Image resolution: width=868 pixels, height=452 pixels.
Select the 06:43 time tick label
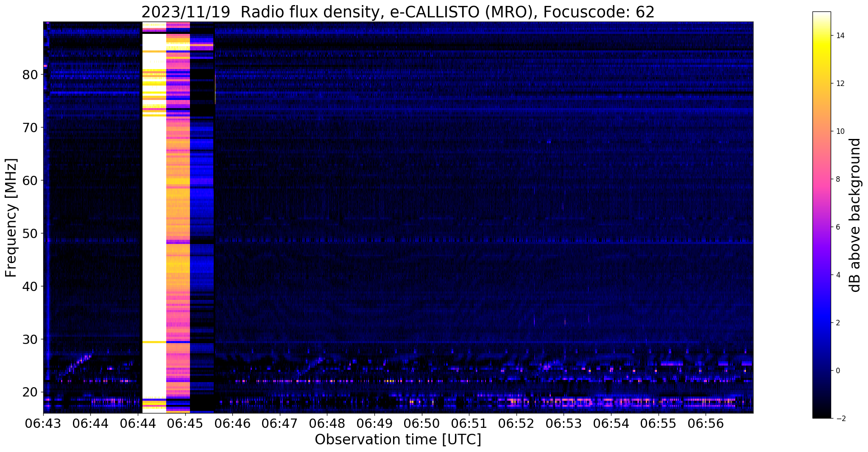43,423
